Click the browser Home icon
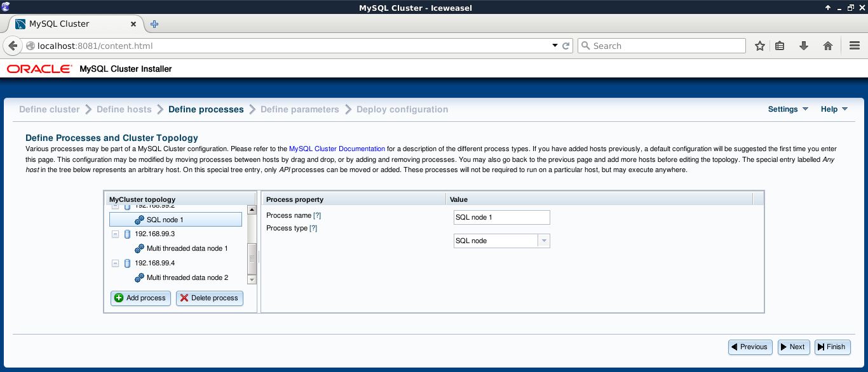 827,46
